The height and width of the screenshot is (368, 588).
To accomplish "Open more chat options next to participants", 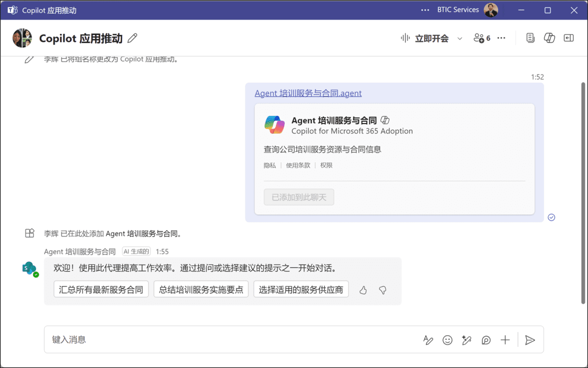I will click(x=501, y=38).
